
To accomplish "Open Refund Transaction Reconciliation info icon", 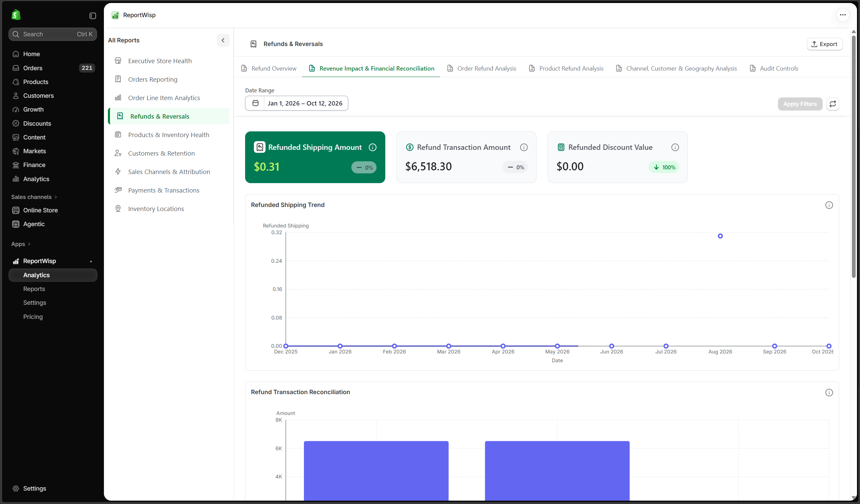I will [829, 392].
